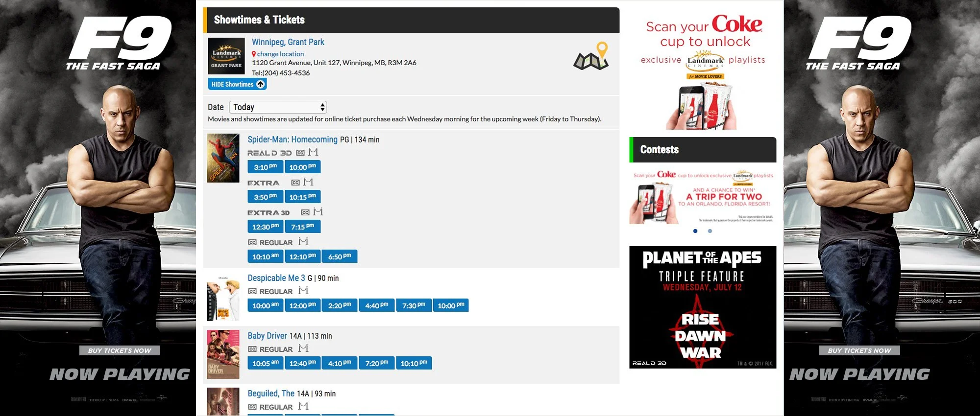The height and width of the screenshot is (416, 980).
Task: Select Despicable Me 3 10:00 pm showtime
Action: [x=451, y=305]
